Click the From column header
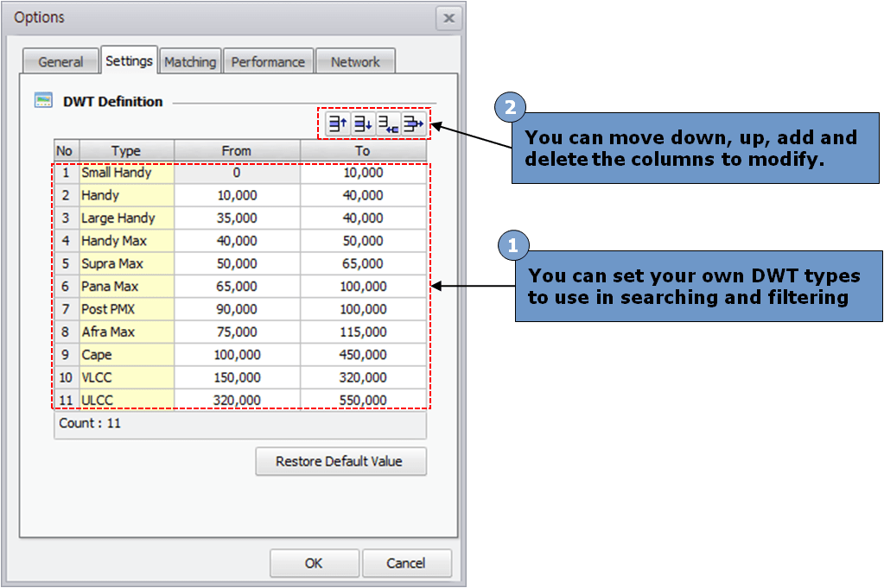This screenshot has width=884, height=588. coord(236,150)
